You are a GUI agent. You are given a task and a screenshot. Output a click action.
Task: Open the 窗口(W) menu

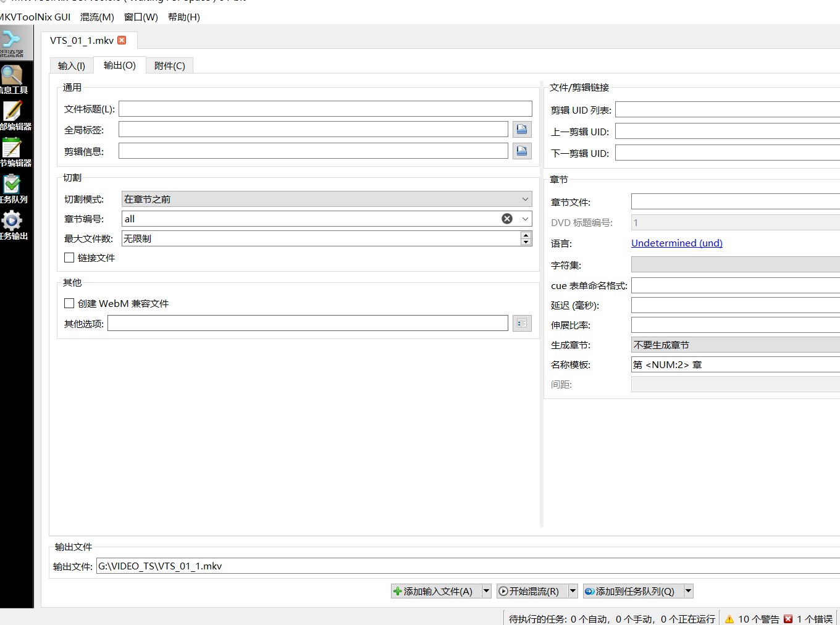(141, 17)
